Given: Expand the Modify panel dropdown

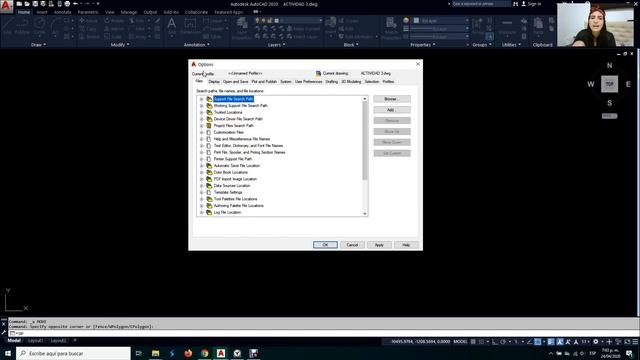Looking at the screenshot, I should pyautogui.click(x=120, y=44).
